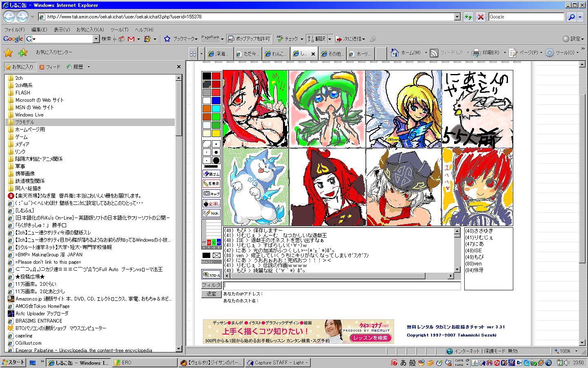
Task: Expand the ブックマーク bookmarks dropdown
Action: [196, 39]
